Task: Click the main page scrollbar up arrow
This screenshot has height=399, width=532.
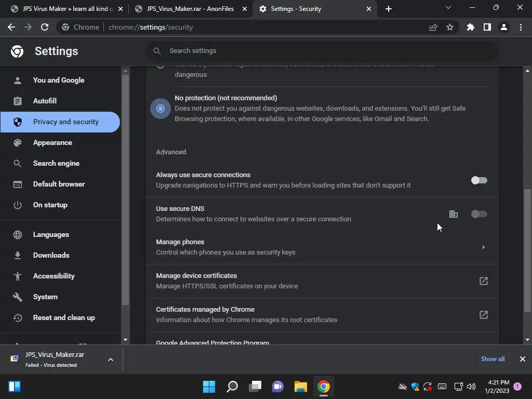Action: (x=527, y=71)
